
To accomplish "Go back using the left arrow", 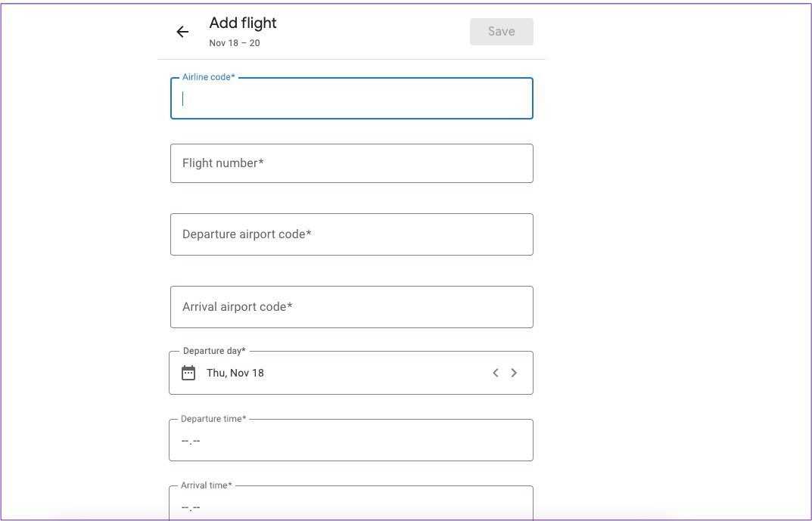I will pyautogui.click(x=182, y=32).
